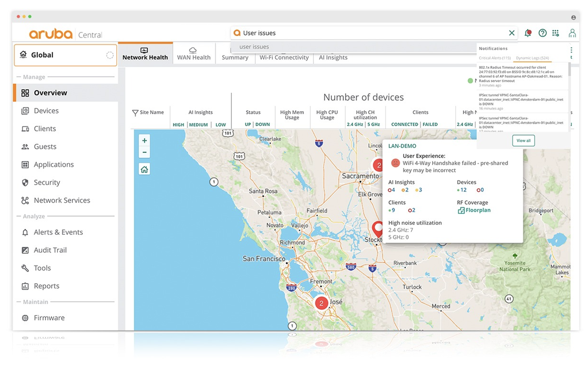
Task: Zoom in on the map
Action: click(x=144, y=140)
